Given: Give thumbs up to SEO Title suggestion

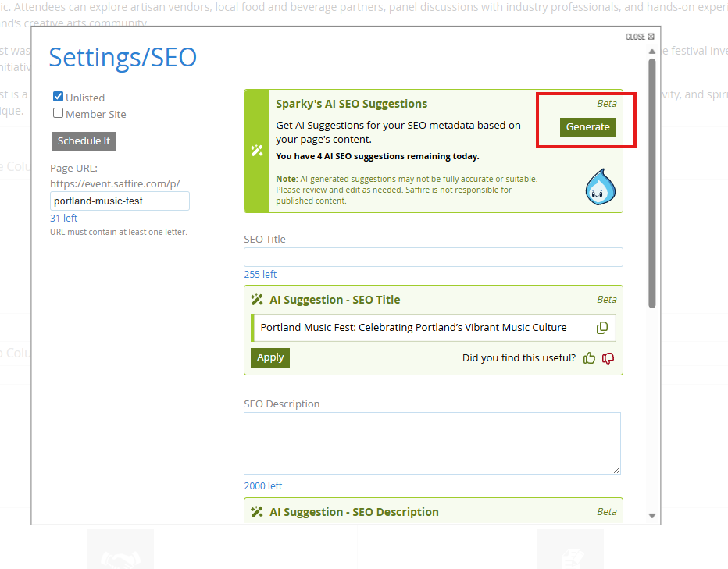Looking at the screenshot, I should (x=589, y=357).
